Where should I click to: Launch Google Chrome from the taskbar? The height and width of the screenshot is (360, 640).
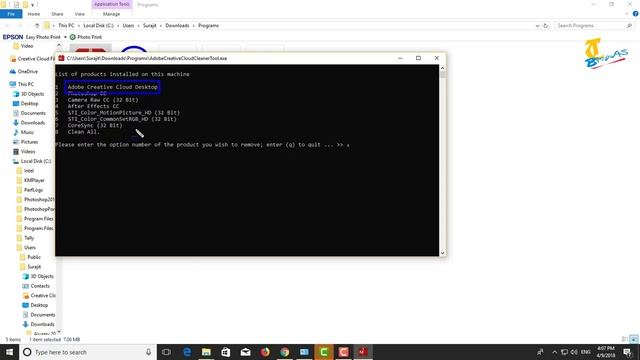[x=284, y=352]
